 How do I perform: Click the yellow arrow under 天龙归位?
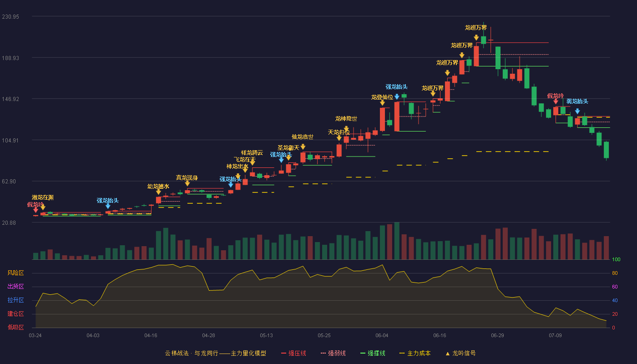coord(339,138)
